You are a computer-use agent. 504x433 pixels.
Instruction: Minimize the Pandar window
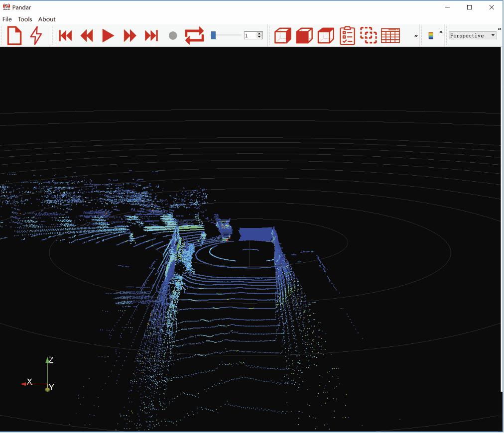pyautogui.click(x=447, y=7)
